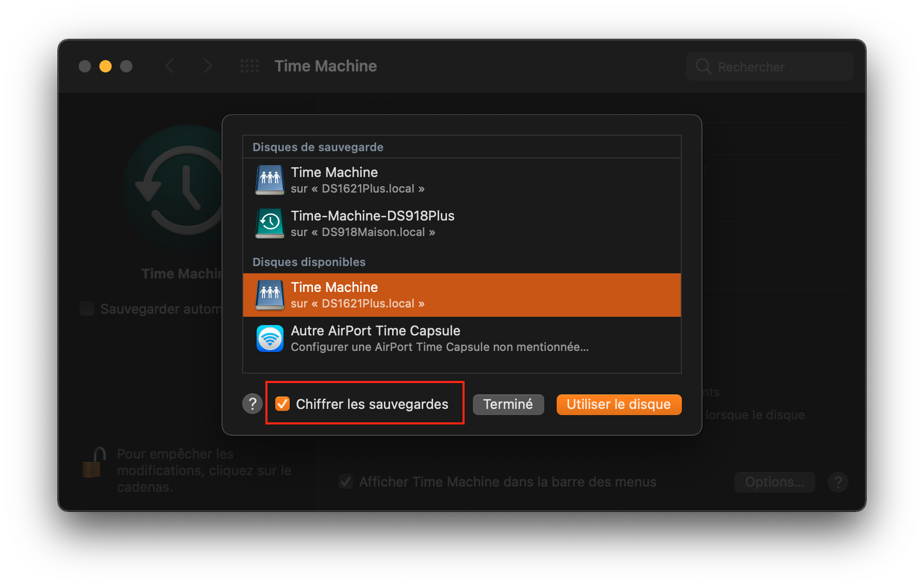
Task: Click the green Time-Machine-DS918Plus disk icon
Action: 270,224
